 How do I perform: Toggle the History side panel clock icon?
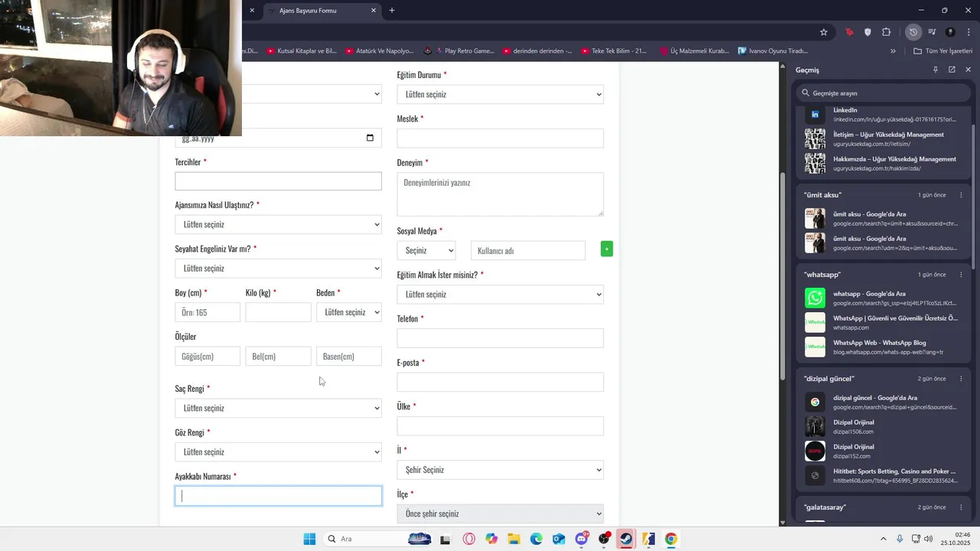[913, 32]
